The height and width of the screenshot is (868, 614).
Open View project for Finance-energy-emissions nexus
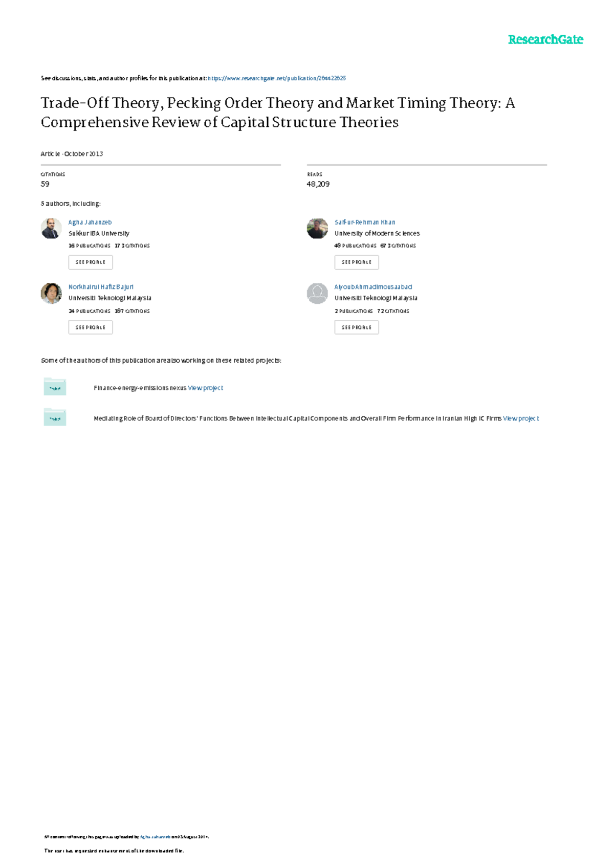(x=205, y=388)
